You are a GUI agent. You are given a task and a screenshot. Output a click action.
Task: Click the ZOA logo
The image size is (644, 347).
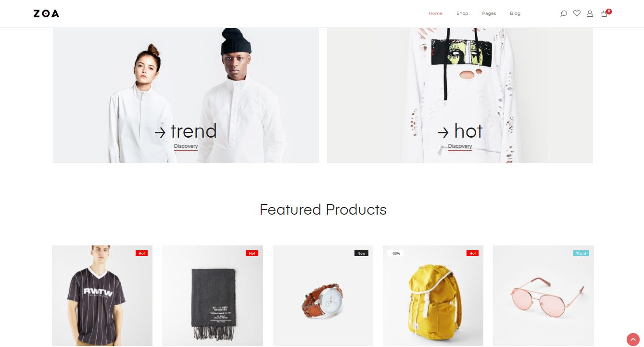tap(46, 13)
